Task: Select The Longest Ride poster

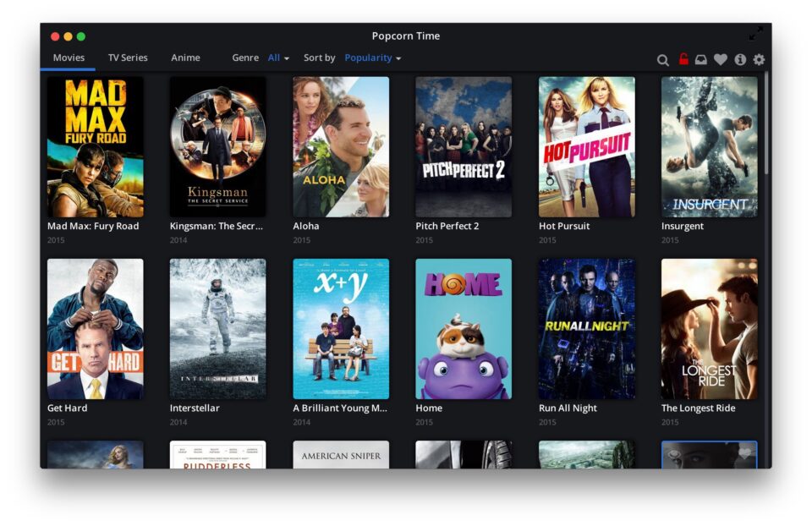Action: tap(709, 329)
